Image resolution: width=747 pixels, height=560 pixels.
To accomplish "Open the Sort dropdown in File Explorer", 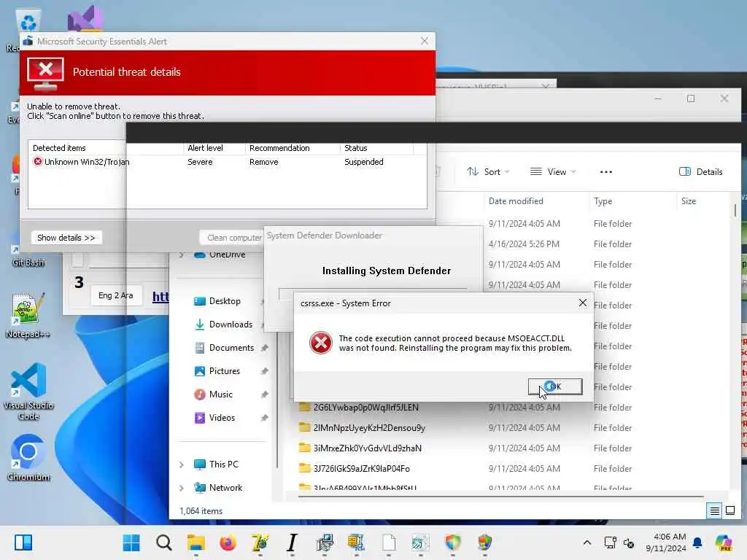I will click(x=488, y=172).
